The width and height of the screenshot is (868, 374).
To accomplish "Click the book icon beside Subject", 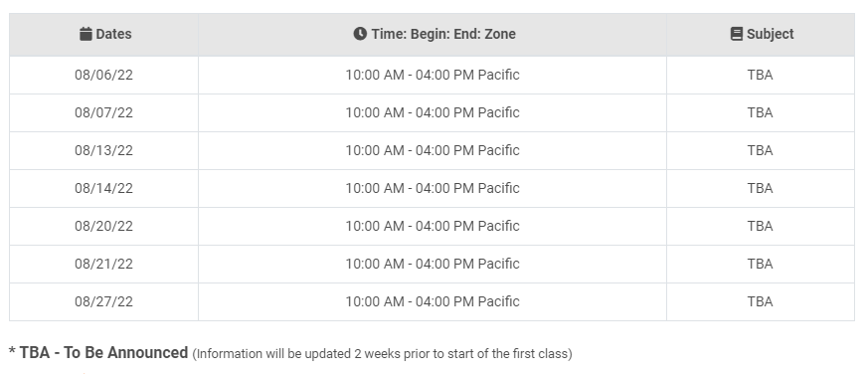I will point(736,34).
